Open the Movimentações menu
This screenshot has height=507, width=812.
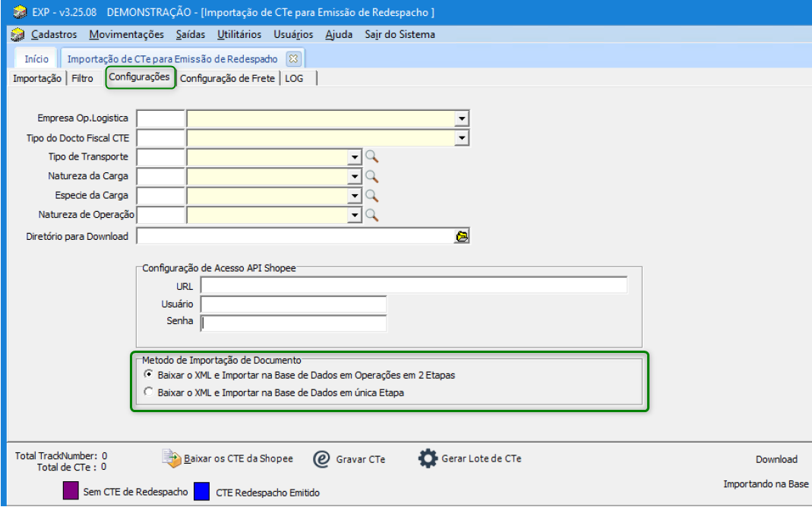tap(126, 35)
